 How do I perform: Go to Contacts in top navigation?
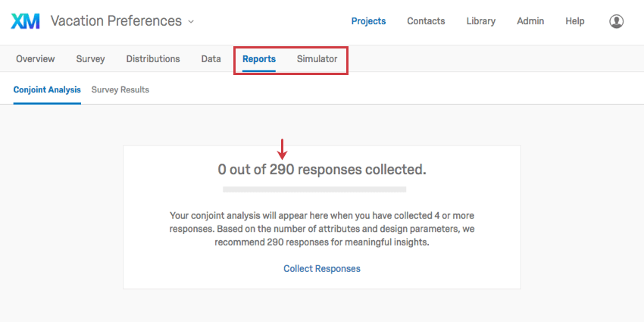pos(426,21)
